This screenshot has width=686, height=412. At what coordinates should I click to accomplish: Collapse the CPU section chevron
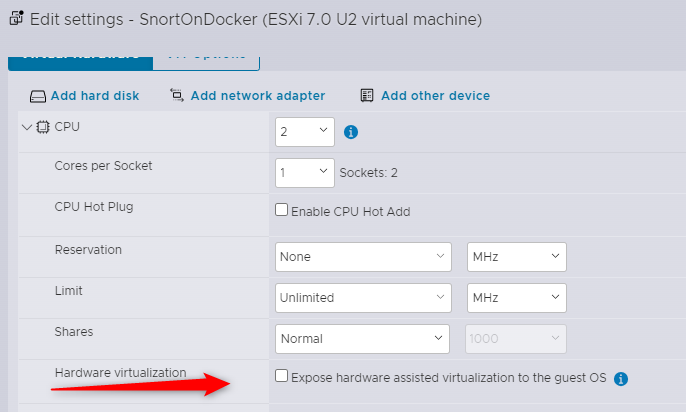pos(26,127)
